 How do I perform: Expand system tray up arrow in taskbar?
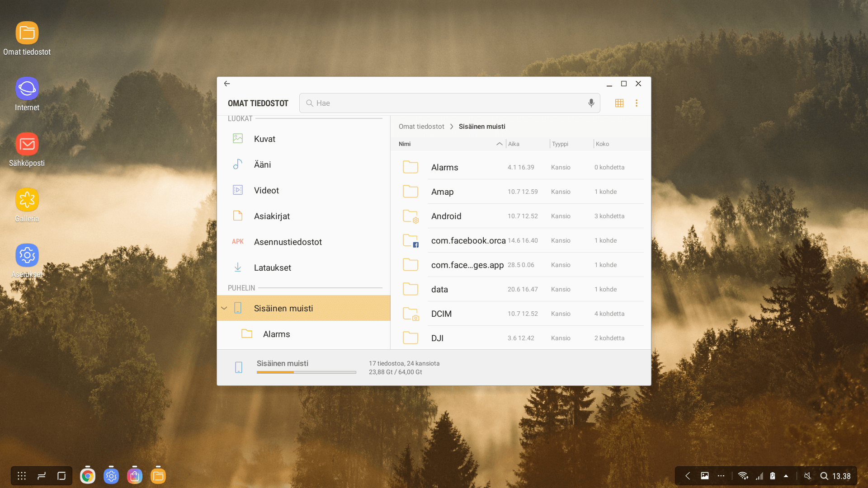pos(786,476)
